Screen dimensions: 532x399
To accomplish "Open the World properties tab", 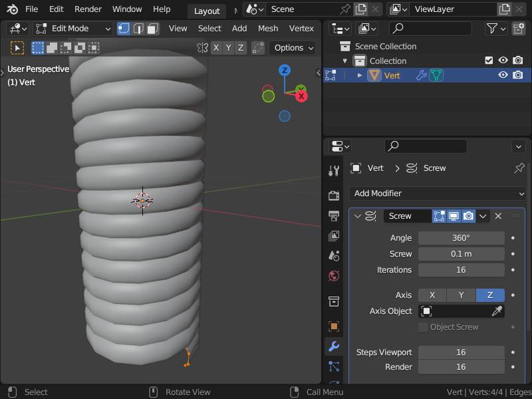I will pos(334,276).
